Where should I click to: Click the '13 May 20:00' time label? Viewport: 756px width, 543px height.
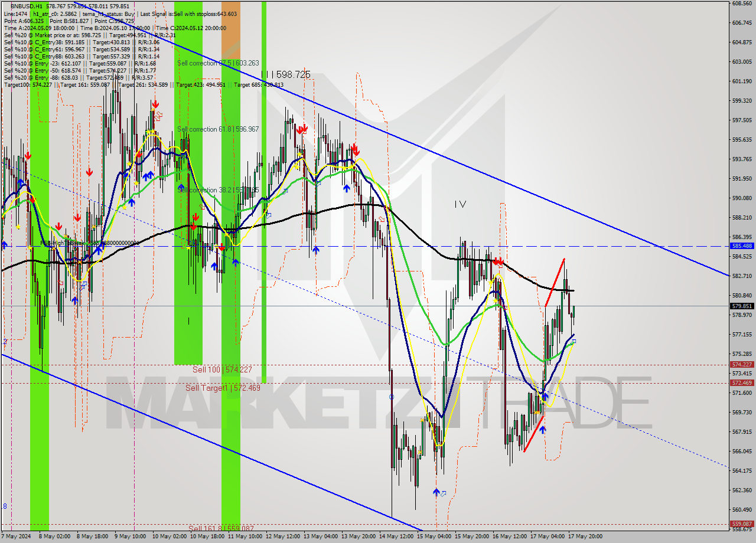[x=357, y=537]
